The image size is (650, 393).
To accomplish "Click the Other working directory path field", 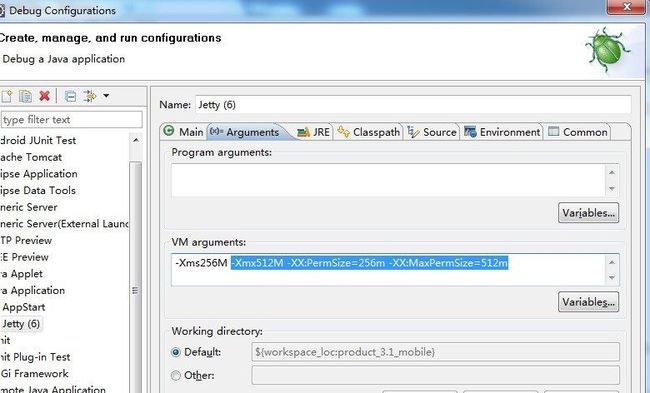I will (435, 375).
